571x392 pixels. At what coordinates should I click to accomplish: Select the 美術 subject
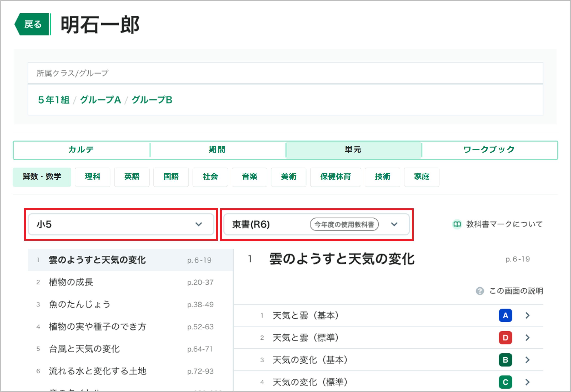[x=289, y=177]
